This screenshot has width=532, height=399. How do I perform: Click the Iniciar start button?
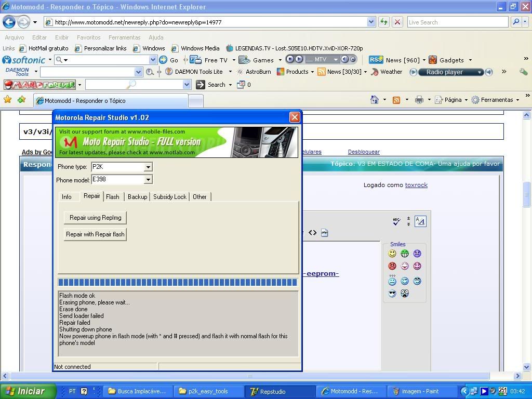point(28,391)
